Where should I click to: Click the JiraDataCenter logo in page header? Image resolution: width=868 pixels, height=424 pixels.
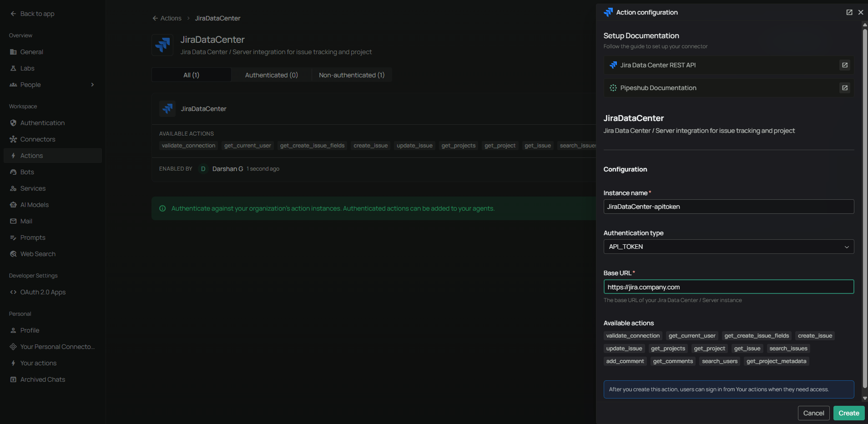(162, 45)
